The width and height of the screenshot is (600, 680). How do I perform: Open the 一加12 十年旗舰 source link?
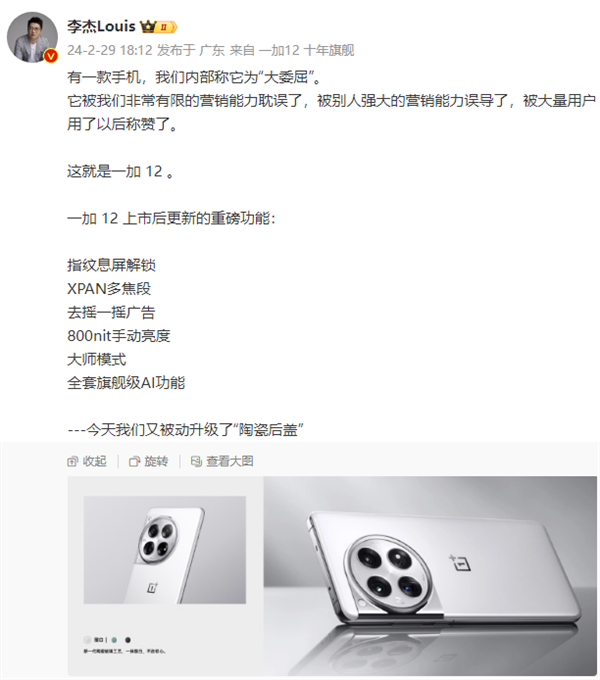click(x=307, y=50)
